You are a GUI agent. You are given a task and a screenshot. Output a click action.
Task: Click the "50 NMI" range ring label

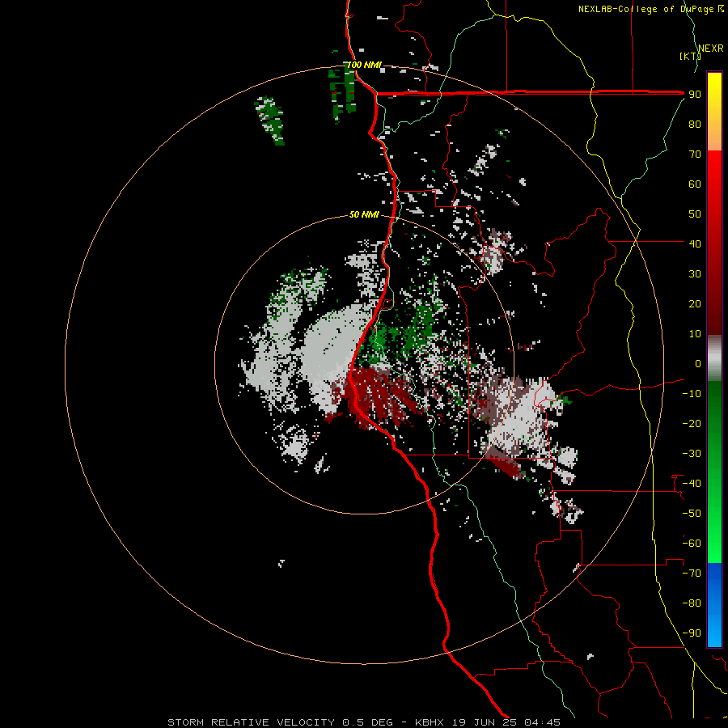pyautogui.click(x=364, y=214)
